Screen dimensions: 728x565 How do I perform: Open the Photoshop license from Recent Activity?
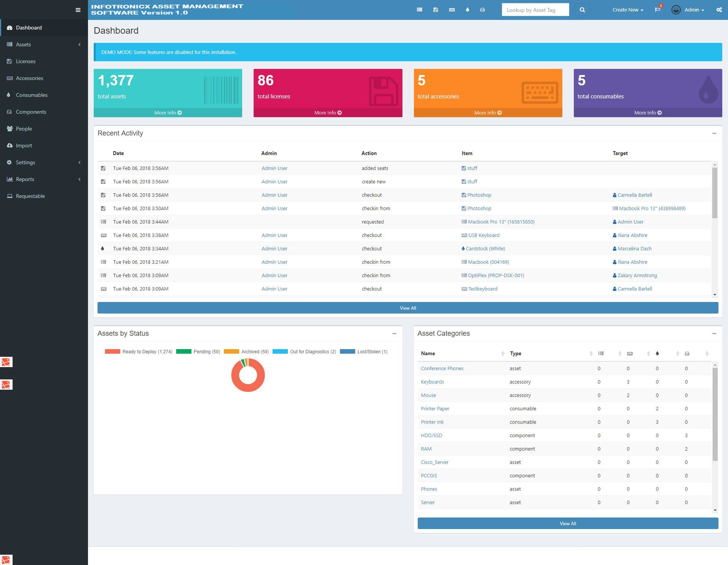click(x=479, y=195)
